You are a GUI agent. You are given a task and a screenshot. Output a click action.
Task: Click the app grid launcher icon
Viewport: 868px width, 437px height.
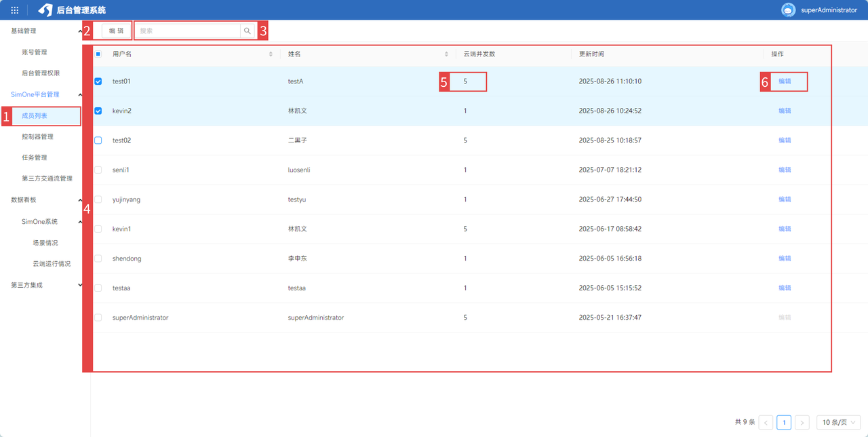point(15,10)
